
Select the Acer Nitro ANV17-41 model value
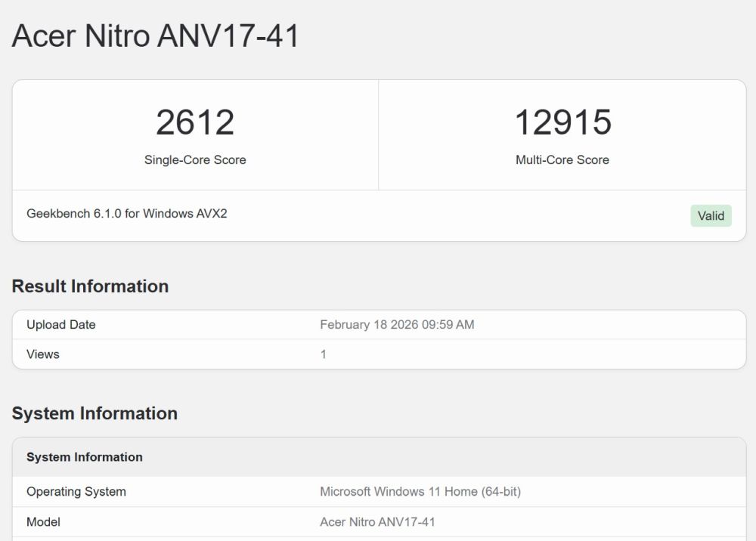(377, 521)
